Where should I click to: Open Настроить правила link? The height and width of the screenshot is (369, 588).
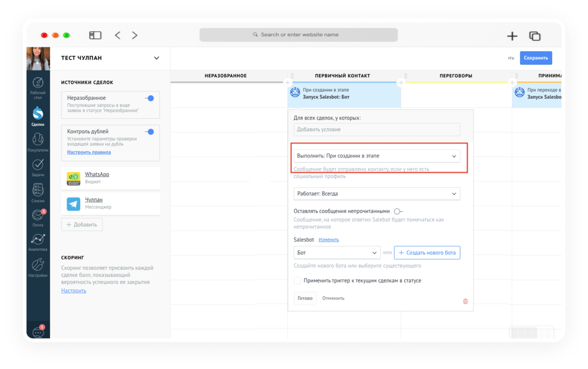pyautogui.click(x=89, y=152)
